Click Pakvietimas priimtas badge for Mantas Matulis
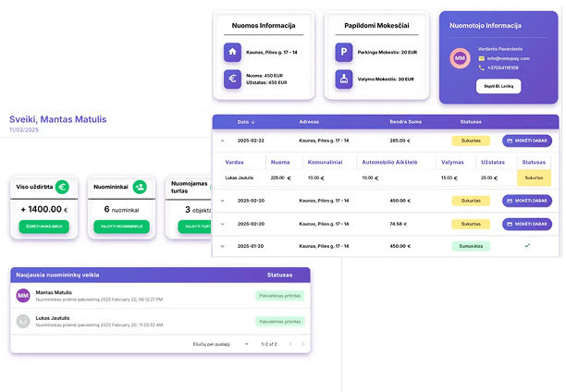This screenshot has height=392, width=566. point(279,296)
